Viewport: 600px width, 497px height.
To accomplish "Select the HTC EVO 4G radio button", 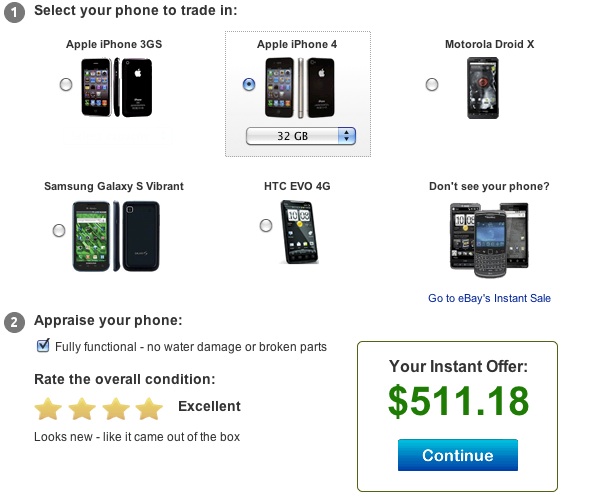I will pos(265,225).
